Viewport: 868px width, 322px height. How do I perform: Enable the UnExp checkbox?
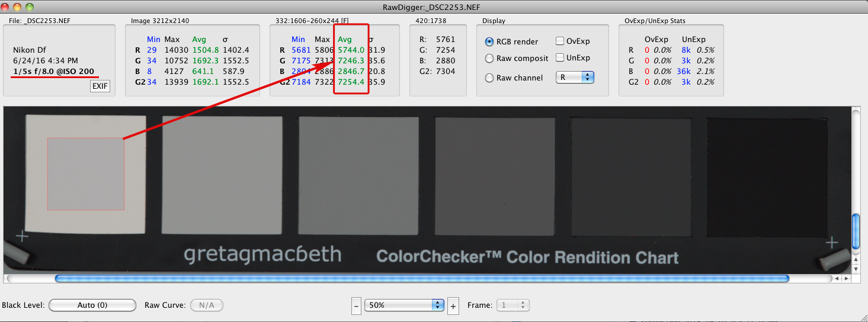[x=560, y=58]
